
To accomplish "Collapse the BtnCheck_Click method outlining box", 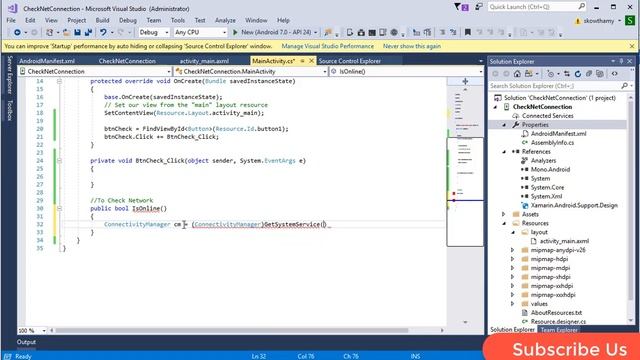I will pos(59,161).
